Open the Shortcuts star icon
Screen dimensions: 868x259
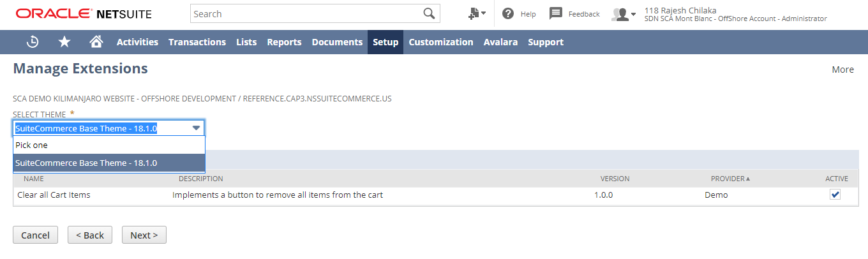(x=64, y=42)
